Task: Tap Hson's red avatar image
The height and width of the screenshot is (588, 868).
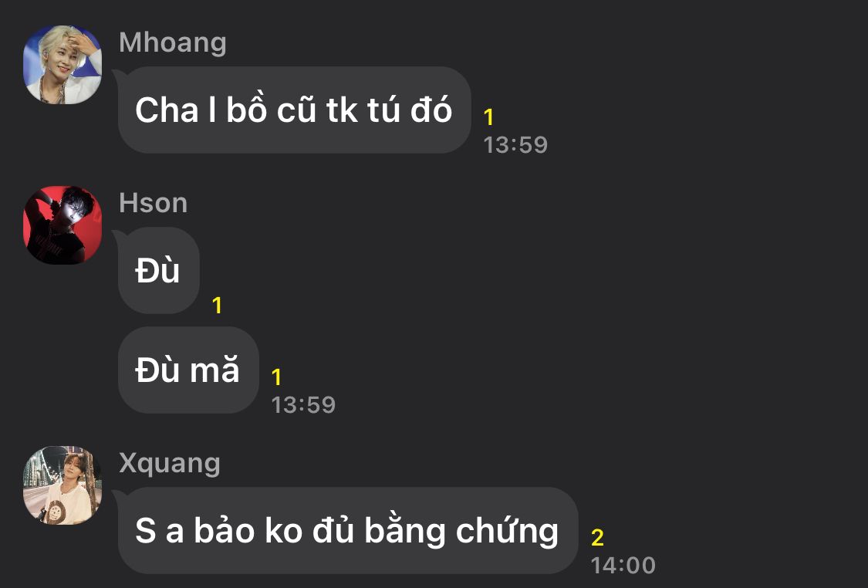Action: pyautogui.click(x=62, y=225)
